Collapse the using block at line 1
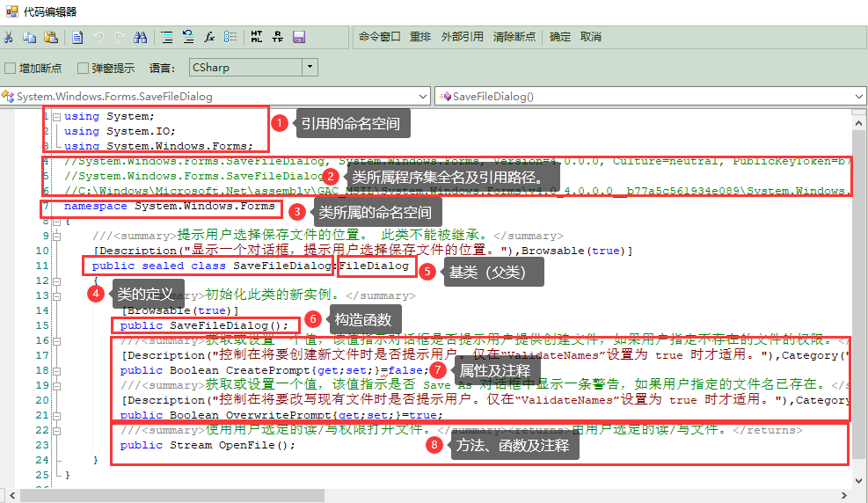868x503 pixels. point(56,117)
